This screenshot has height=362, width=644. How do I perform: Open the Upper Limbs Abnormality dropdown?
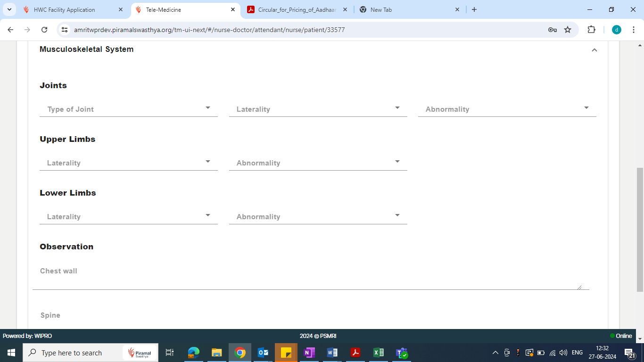(318, 163)
